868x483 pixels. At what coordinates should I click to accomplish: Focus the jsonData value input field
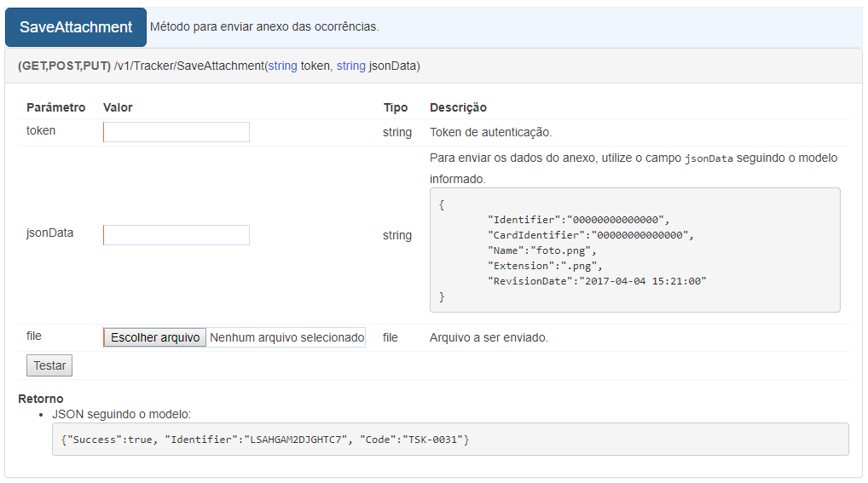click(176, 235)
